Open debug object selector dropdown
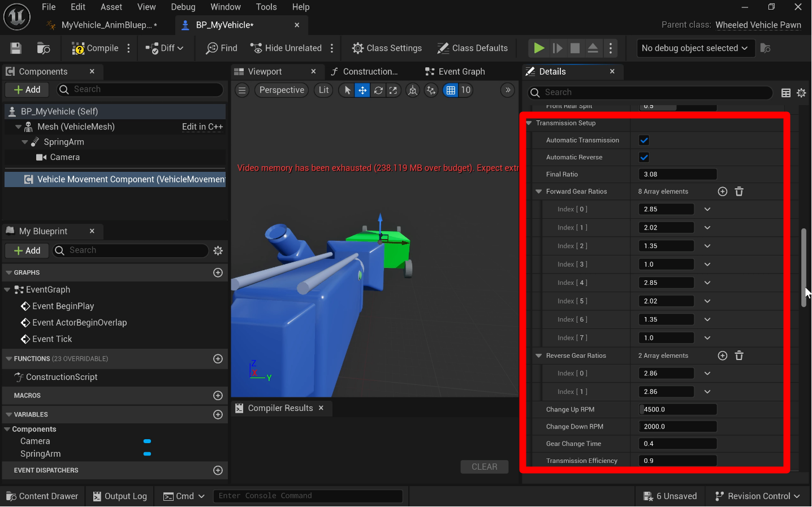 (x=695, y=48)
